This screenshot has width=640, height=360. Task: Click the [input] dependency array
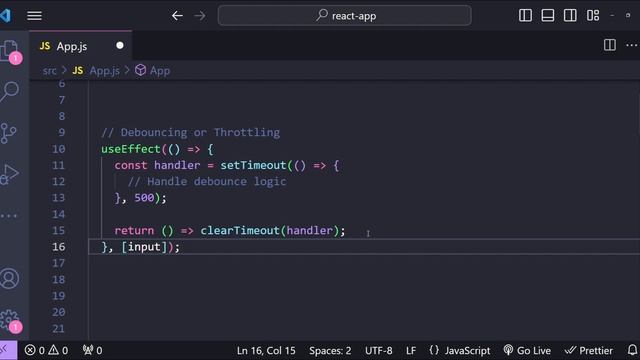(x=144, y=247)
